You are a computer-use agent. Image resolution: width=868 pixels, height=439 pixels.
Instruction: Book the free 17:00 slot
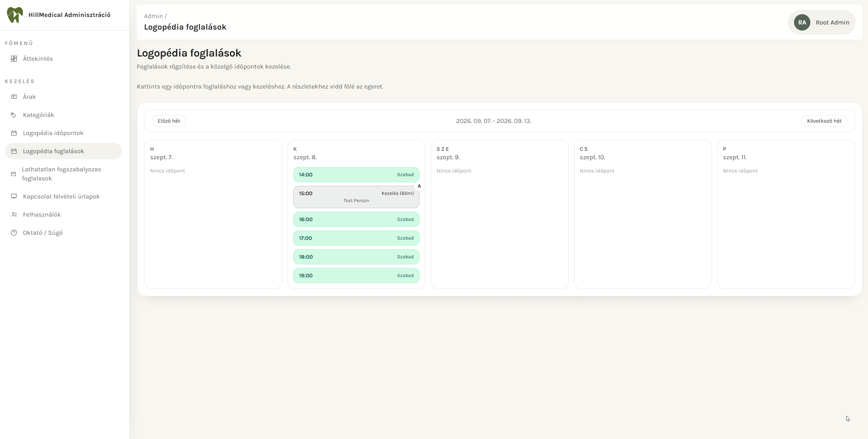(x=356, y=238)
